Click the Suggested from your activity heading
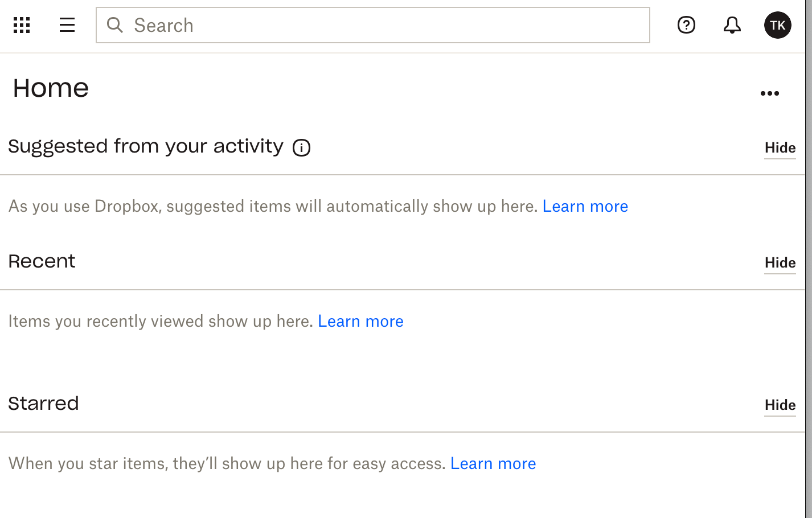 (x=146, y=147)
